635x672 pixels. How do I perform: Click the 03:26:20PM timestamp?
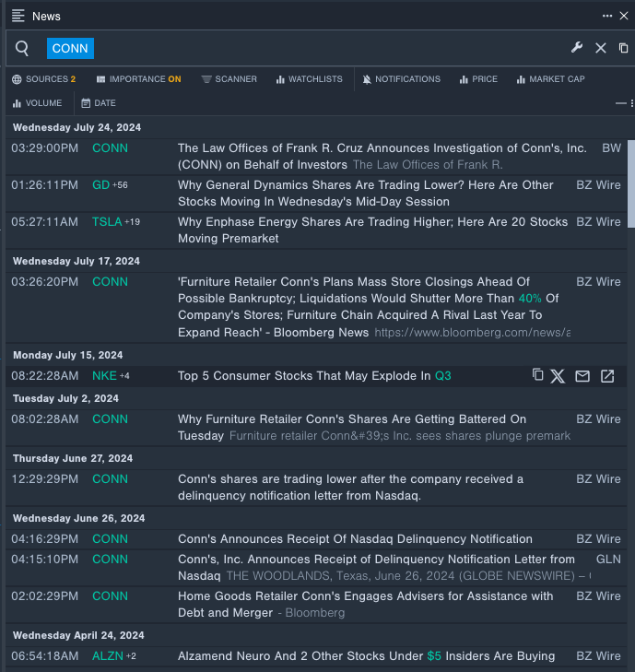pos(45,282)
